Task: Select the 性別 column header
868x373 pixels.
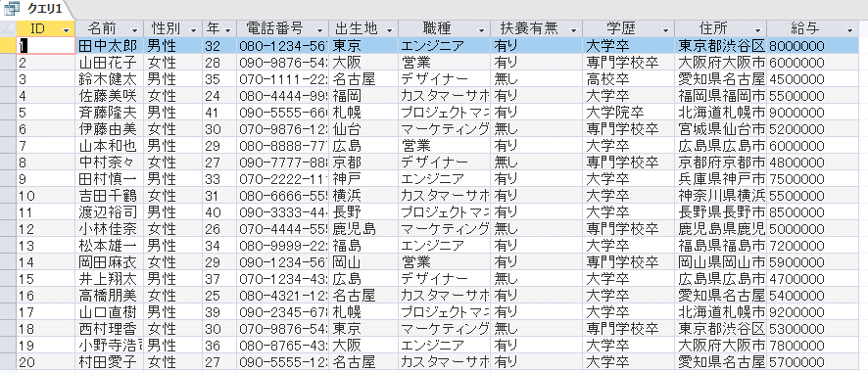Action: coord(173,28)
